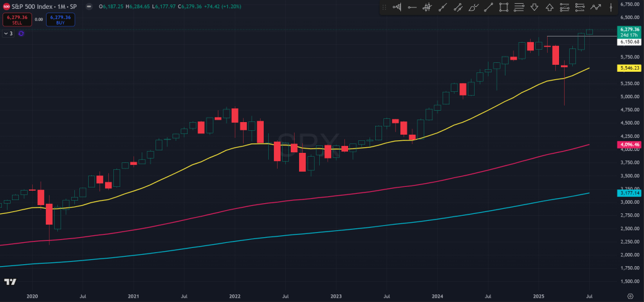644x302 pixels.
Task: Click the yellow 5,546.23 moving average label
Action: 630,68
